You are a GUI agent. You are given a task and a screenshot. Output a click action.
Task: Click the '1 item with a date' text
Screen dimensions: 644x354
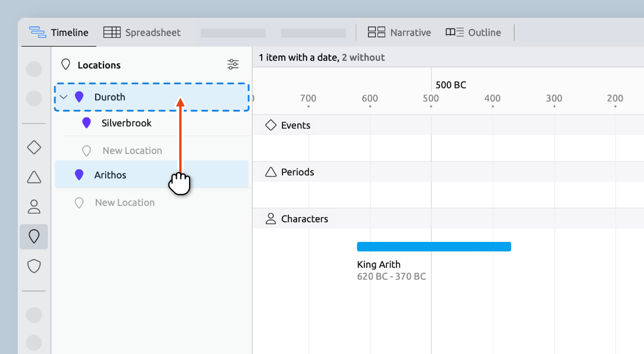(x=298, y=57)
